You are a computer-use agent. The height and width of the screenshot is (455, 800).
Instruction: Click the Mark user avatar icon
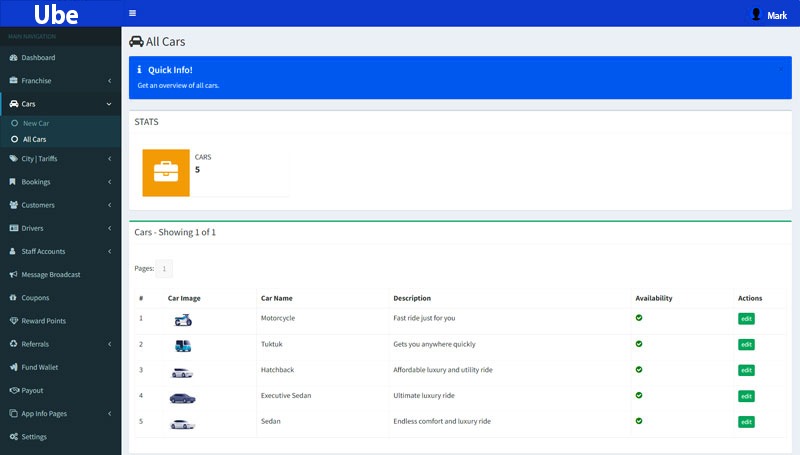756,14
